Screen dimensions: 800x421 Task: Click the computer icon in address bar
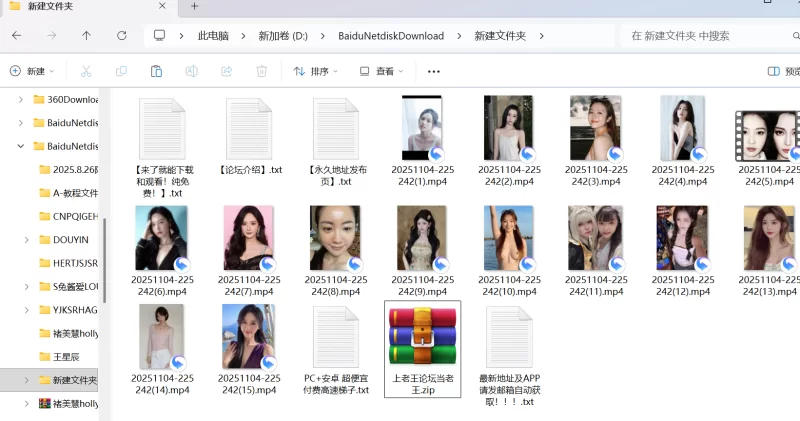point(159,36)
